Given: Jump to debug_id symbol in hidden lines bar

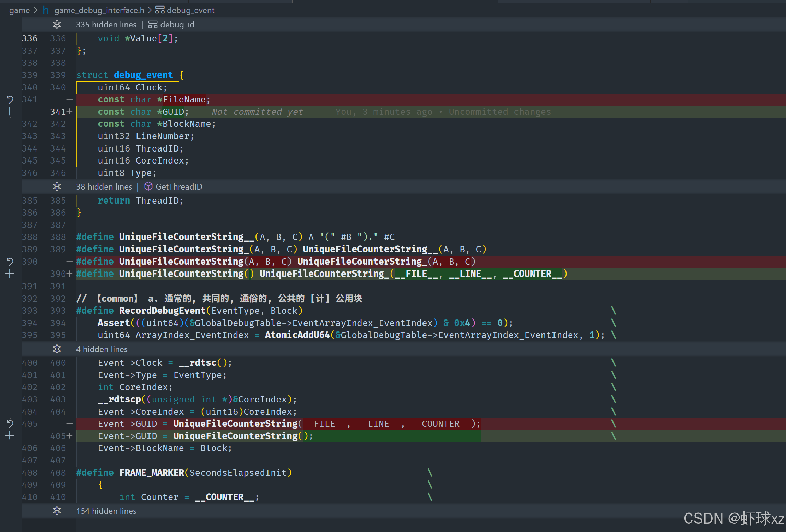Looking at the screenshot, I should coord(177,25).
